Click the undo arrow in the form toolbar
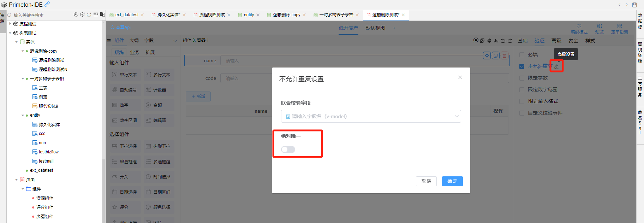 (503, 41)
